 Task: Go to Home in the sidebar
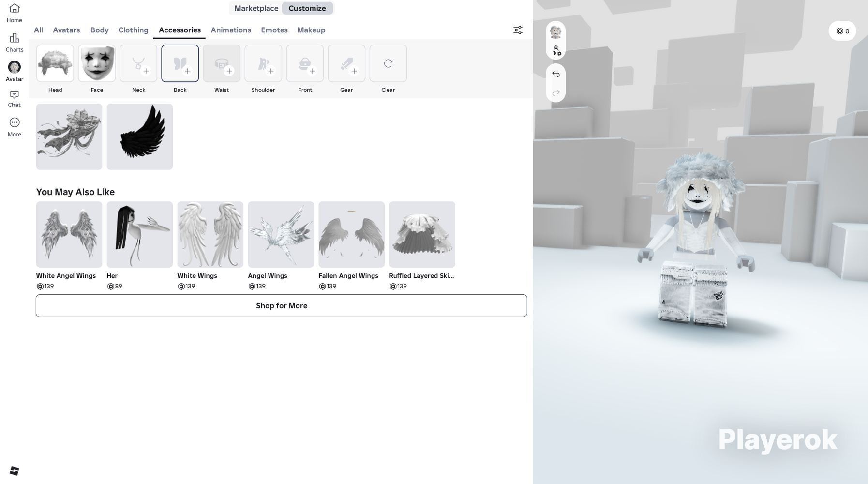click(x=15, y=13)
